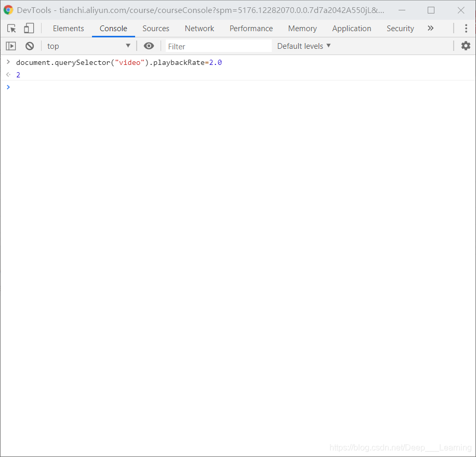Open DevTools settings gear
Viewport: 476px width, 457px height.
(x=466, y=46)
